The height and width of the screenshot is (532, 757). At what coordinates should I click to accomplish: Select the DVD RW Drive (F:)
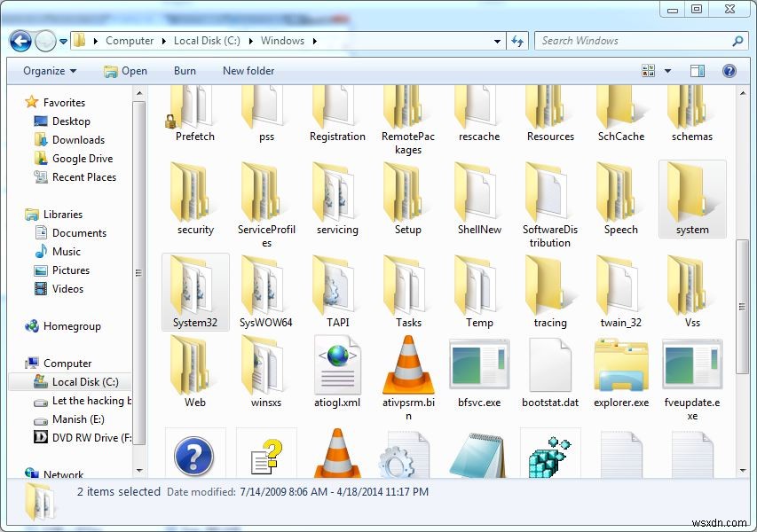coord(82,437)
